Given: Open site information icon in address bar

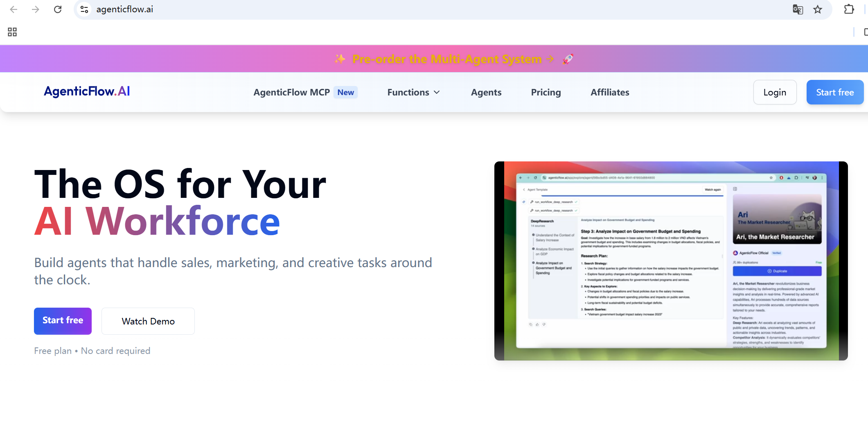Looking at the screenshot, I should (84, 9).
